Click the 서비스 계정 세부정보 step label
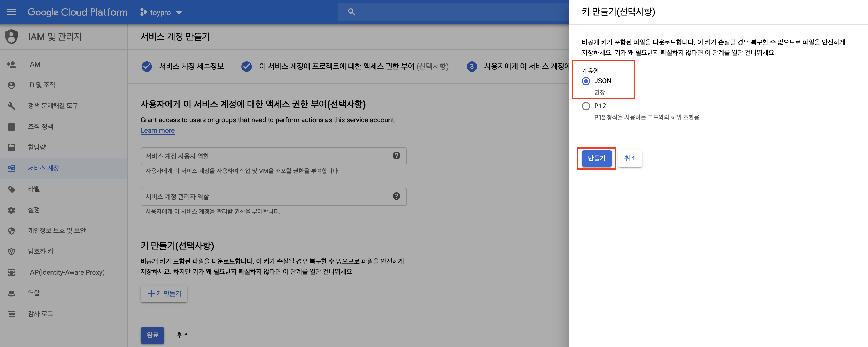 point(192,66)
